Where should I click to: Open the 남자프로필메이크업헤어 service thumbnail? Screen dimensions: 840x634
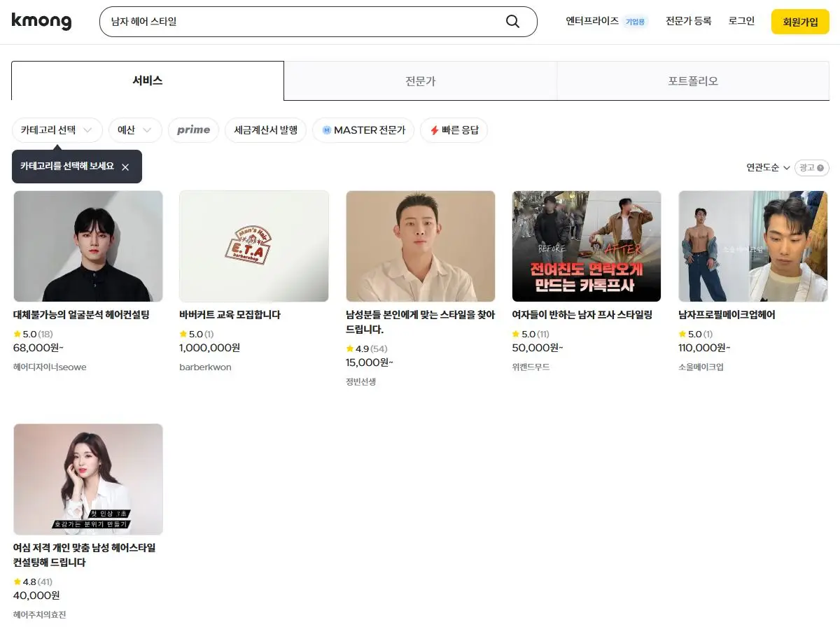point(752,246)
